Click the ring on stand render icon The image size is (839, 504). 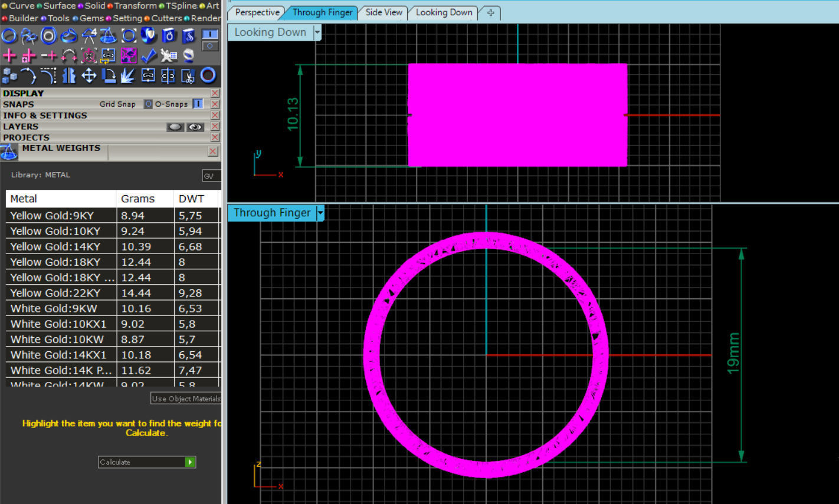pos(189,56)
